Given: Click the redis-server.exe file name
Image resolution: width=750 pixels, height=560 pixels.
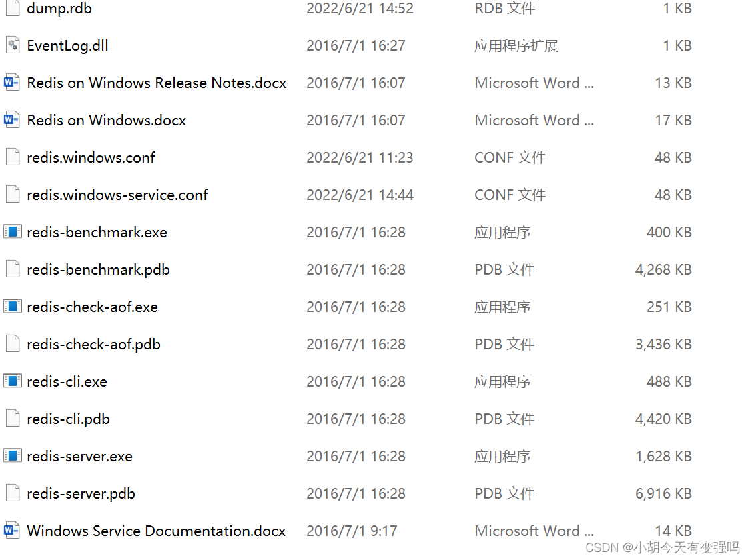Looking at the screenshot, I should [x=79, y=457].
